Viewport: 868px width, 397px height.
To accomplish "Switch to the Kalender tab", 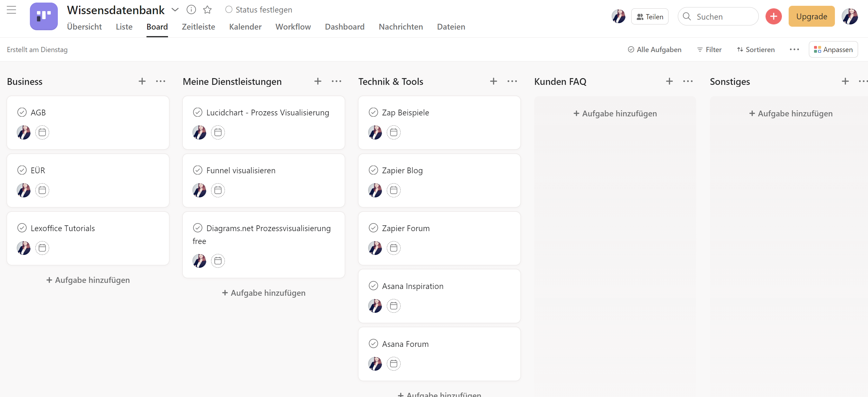I will tap(245, 27).
